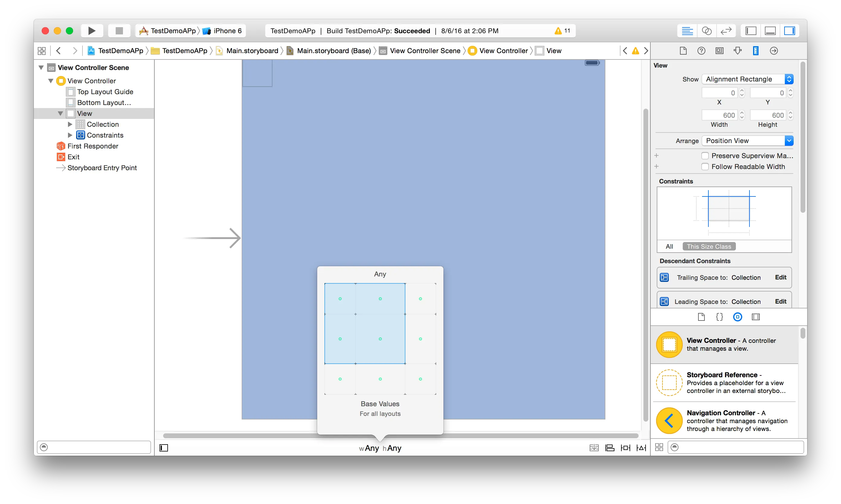Image resolution: width=841 pixels, height=504 pixels.
Task: Check Follow Readable Width
Action: click(x=705, y=166)
